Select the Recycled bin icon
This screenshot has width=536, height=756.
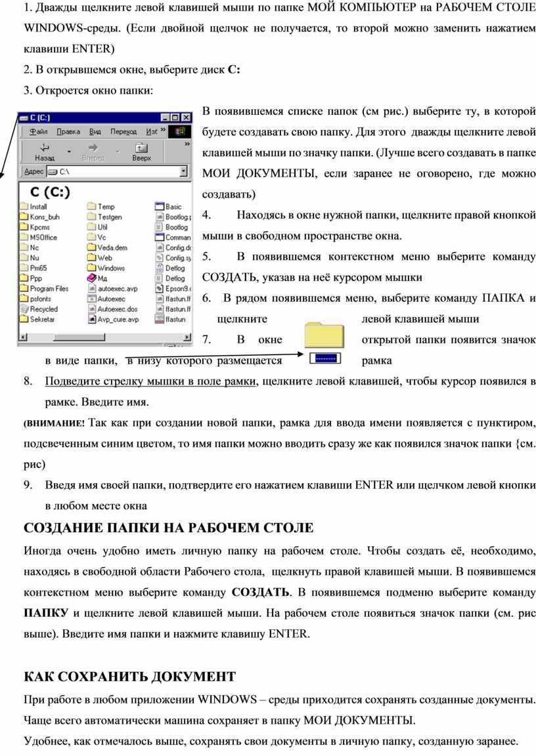pyautogui.click(x=24, y=309)
